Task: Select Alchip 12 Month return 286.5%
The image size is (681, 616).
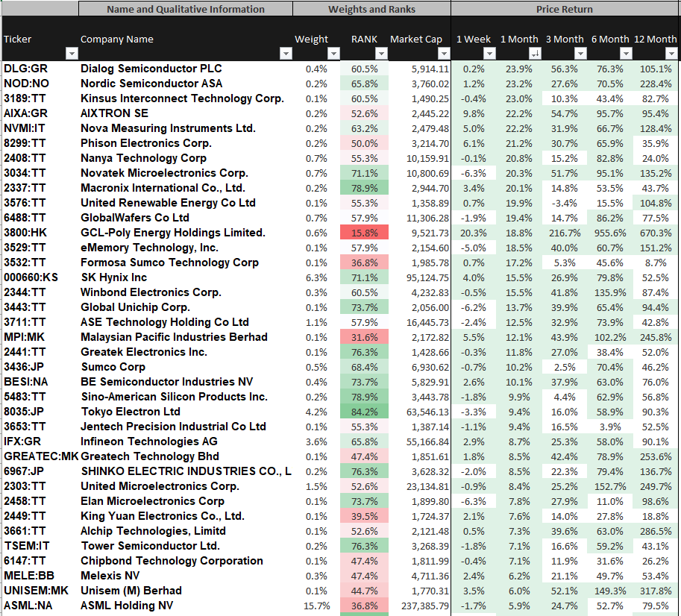Action: (x=656, y=531)
